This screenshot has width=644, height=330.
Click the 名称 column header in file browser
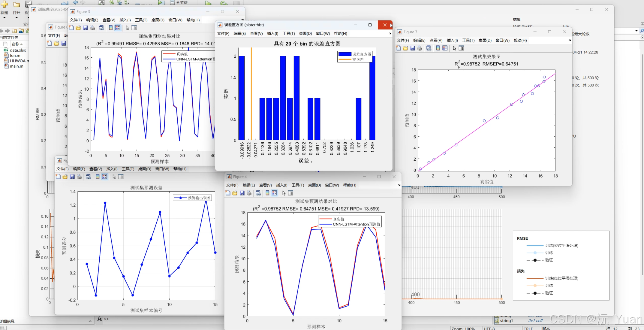pos(15,44)
